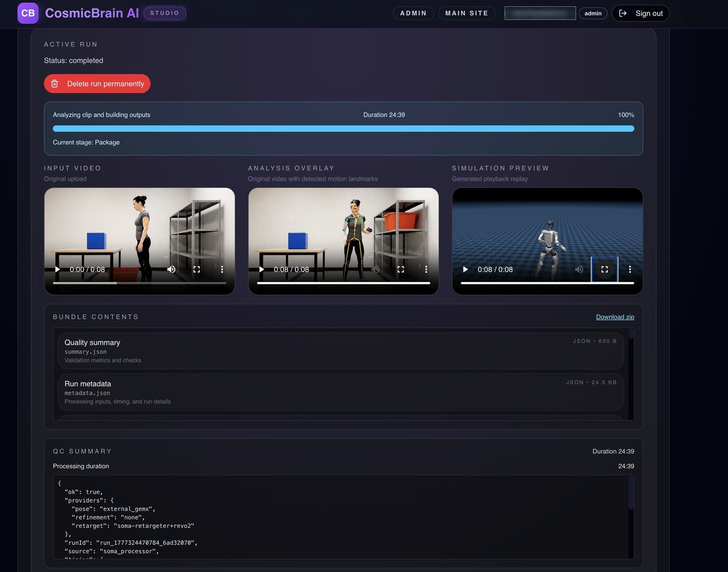The width and height of the screenshot is (728, 572).
Task: Fullscreen the simulation preview video
Action: click(x=605, y=269)
